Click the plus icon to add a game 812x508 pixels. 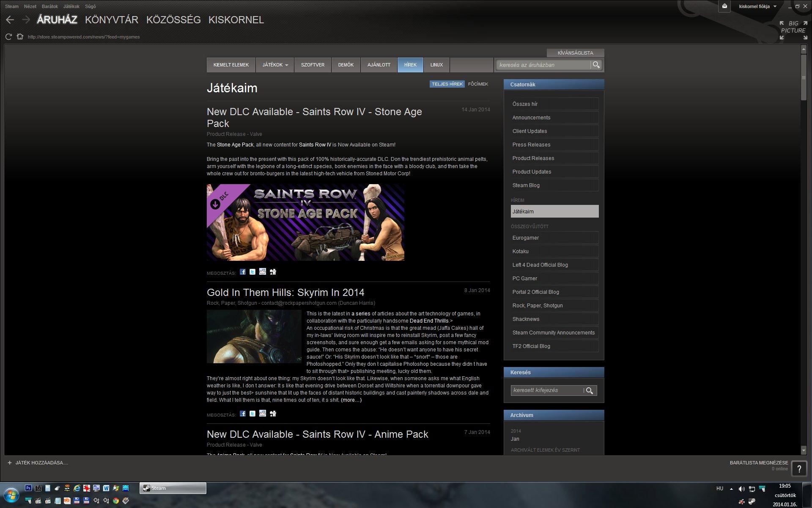(10, 463)
